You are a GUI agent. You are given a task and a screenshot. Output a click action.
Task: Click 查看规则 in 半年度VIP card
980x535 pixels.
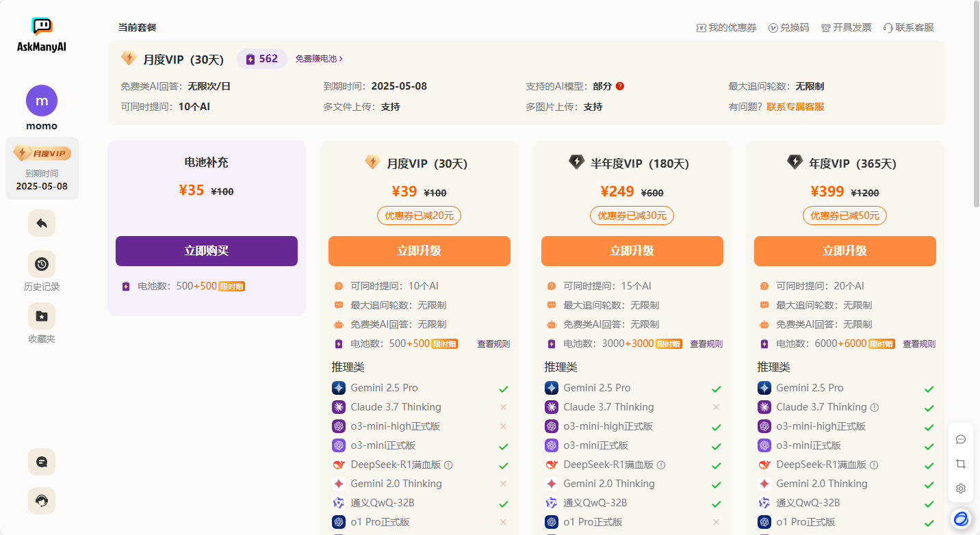(706, 344)
